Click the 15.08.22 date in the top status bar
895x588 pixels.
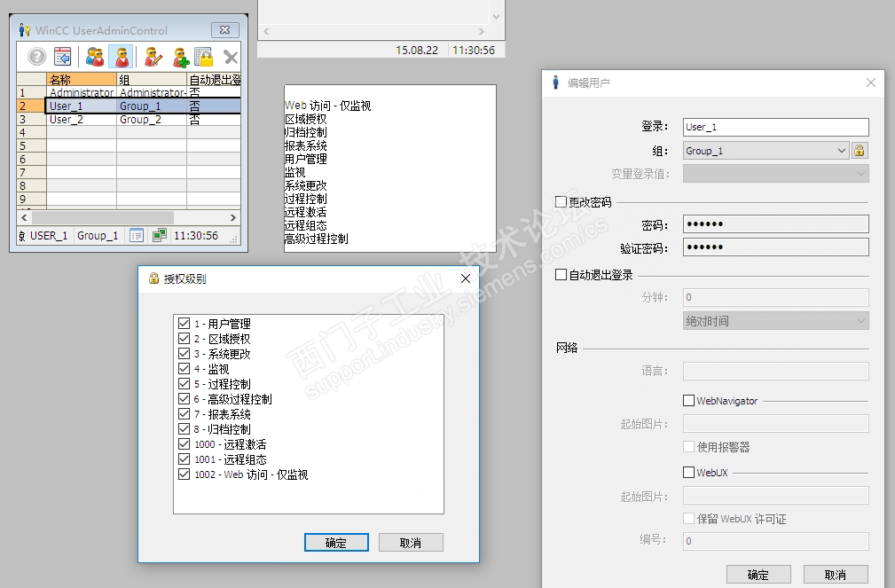pos(417,51)
